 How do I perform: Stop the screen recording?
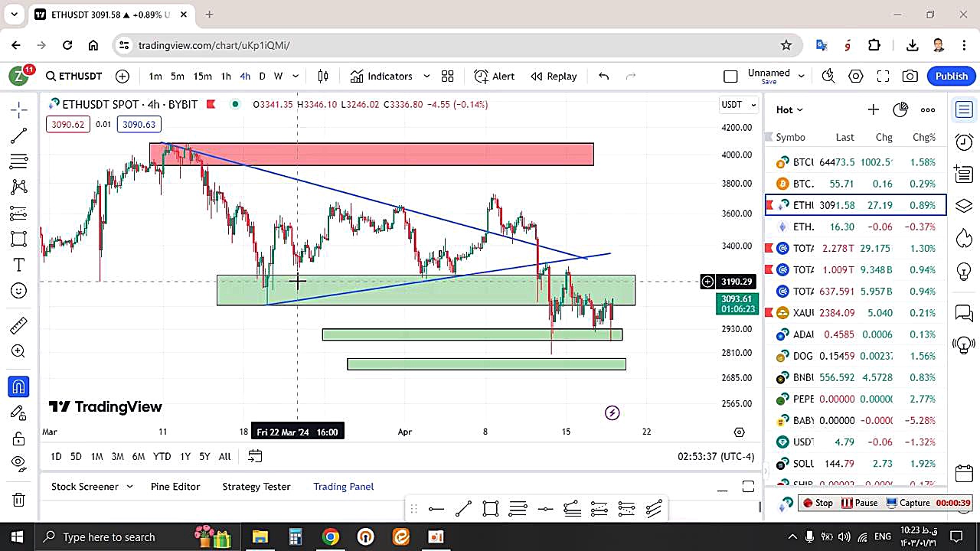(818, 503)
